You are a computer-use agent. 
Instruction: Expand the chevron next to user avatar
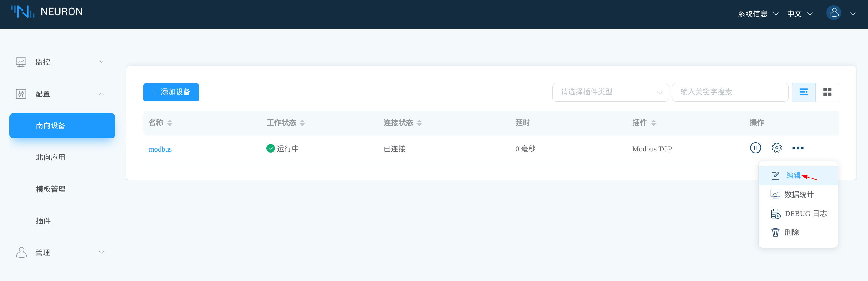[852, 14]
